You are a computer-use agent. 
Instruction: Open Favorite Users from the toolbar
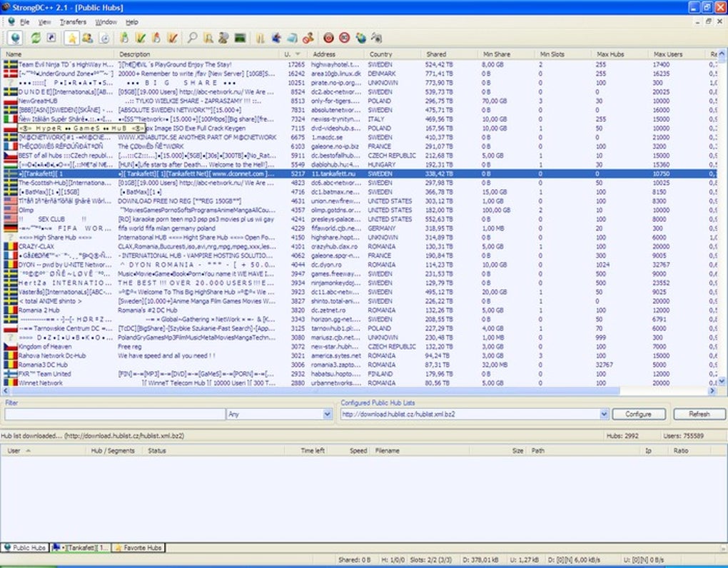click(x=86, y=38)
